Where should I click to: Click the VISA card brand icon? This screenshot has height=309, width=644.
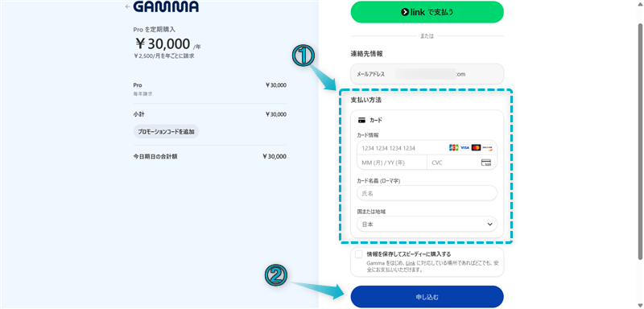464,148
